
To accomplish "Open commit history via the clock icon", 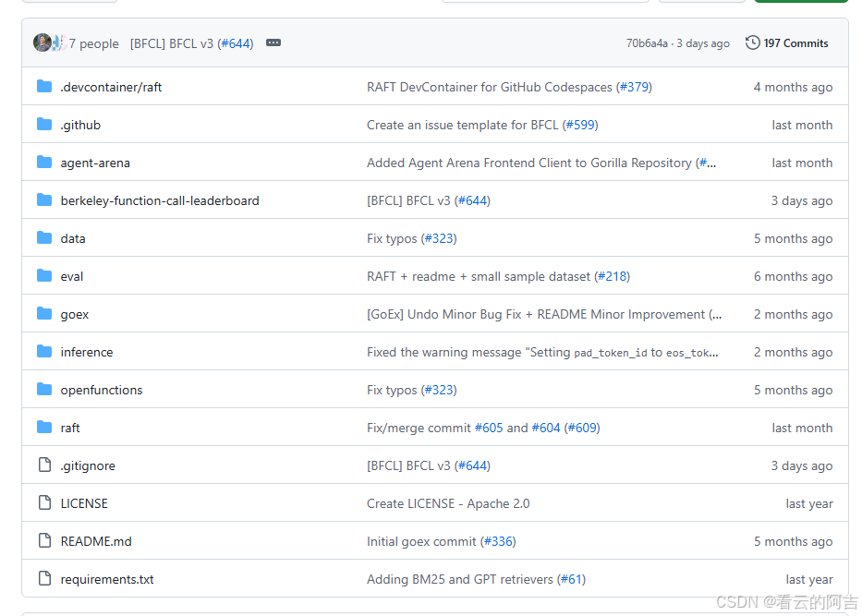I will 753,42.
